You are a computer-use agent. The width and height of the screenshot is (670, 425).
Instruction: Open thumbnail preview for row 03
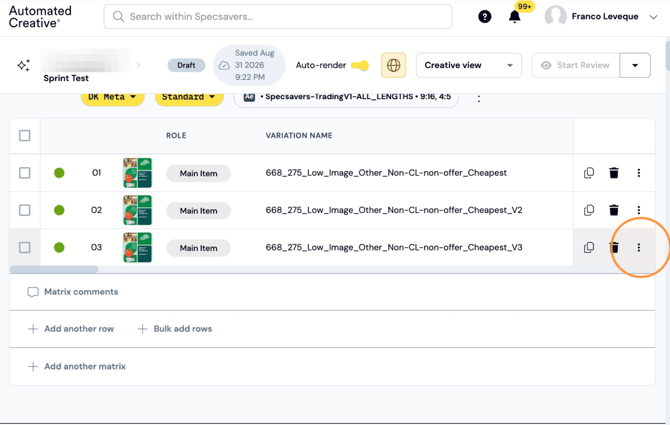(138, 247)
